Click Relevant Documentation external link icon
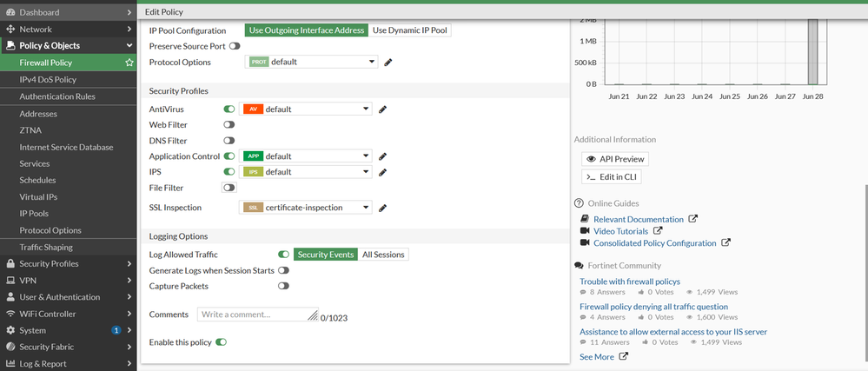Screen dimensions: 868x371 pos(692,219)
